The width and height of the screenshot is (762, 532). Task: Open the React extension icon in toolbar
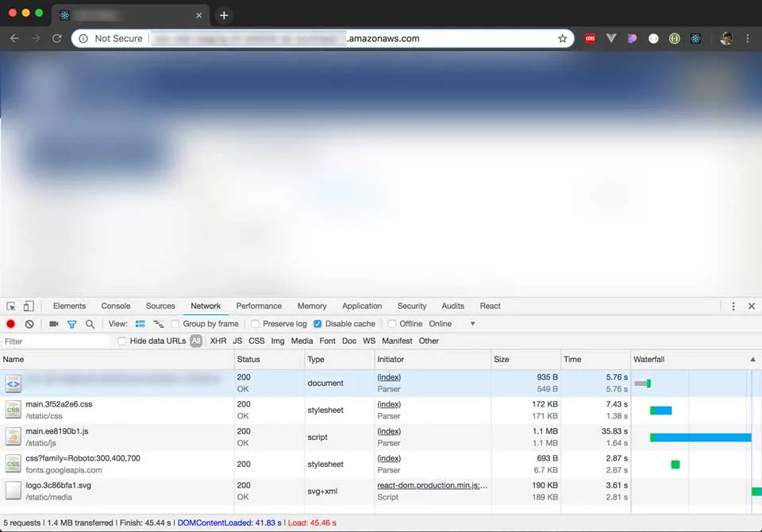pos(695,38)
